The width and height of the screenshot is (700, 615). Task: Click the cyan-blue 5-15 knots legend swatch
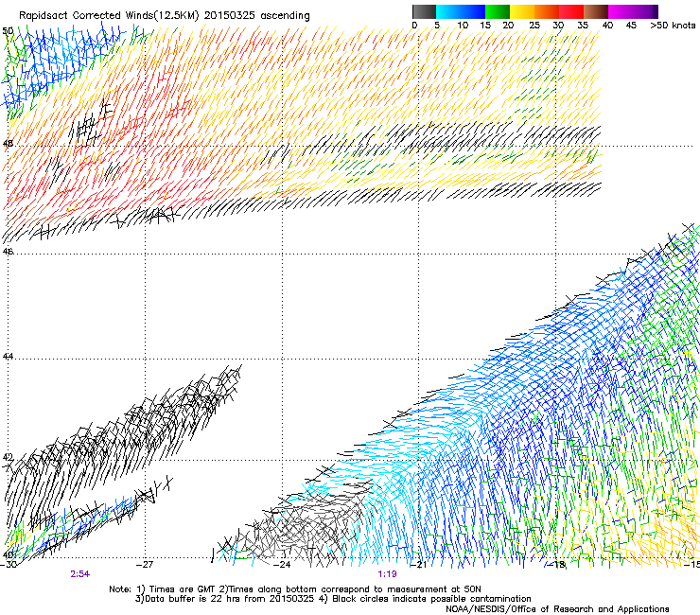pyautogui.click(x=461, y=11)
